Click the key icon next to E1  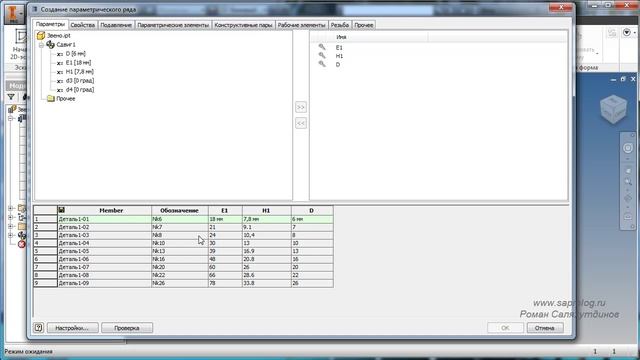click(322, 47)
